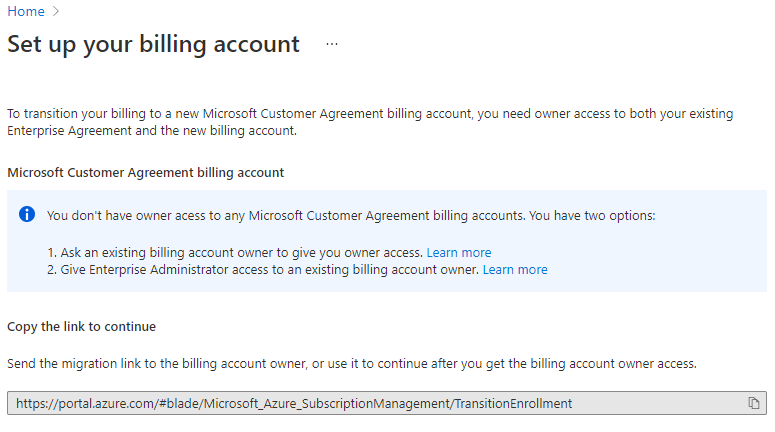The height and width of the screenshot is (432, 775).
Task: Click the "Send the migration link" paragraph
Action: click(x=352, y=364)
